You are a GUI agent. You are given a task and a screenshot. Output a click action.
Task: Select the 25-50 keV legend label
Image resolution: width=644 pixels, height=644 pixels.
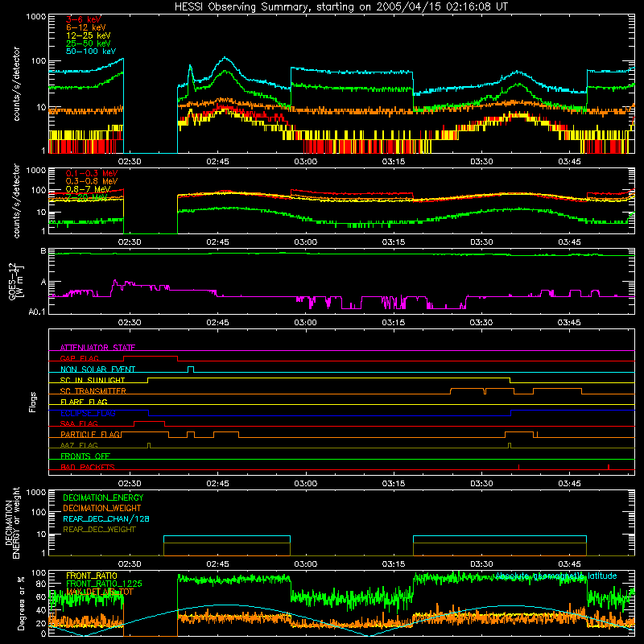[89, 43]
